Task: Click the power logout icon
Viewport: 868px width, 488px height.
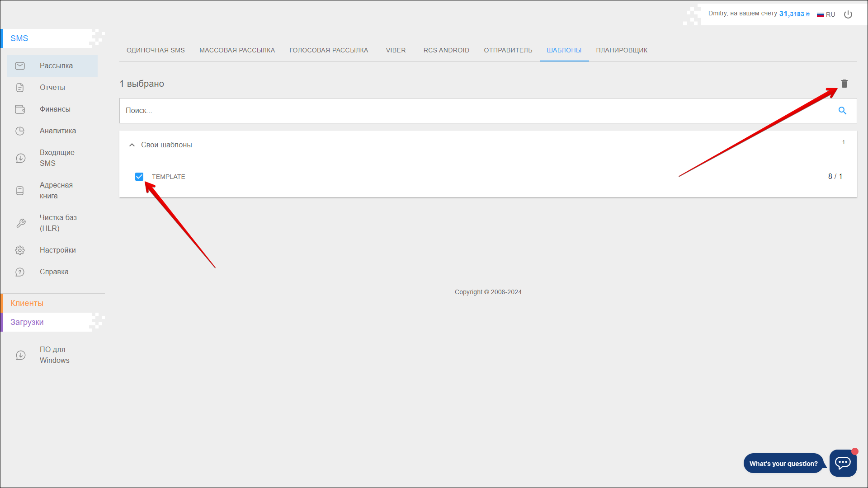Action: pyautogui.click(x=848, y=14)
